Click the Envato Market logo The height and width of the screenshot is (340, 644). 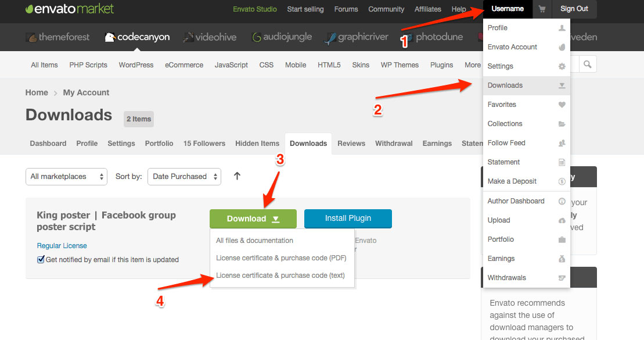70,9
